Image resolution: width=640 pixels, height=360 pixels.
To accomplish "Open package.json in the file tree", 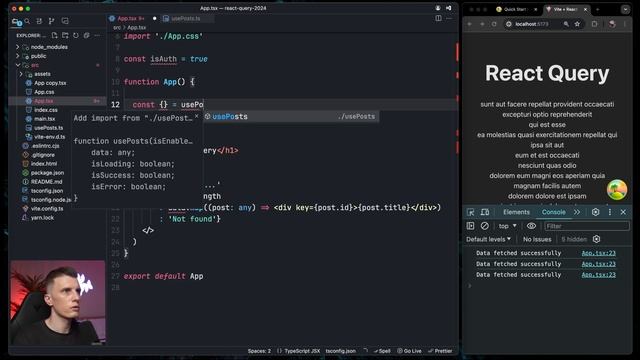I will point(47,173).
